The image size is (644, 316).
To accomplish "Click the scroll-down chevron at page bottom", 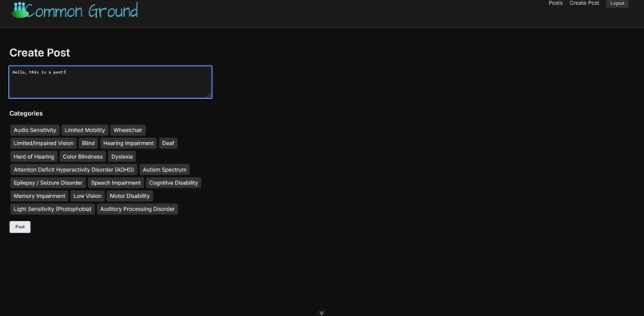I will (x=321, y=313).
